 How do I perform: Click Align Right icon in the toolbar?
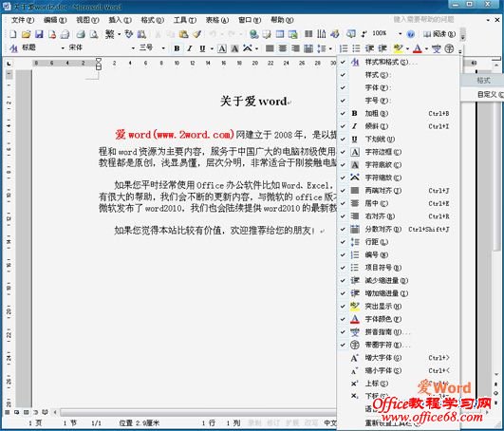[295, 48]
